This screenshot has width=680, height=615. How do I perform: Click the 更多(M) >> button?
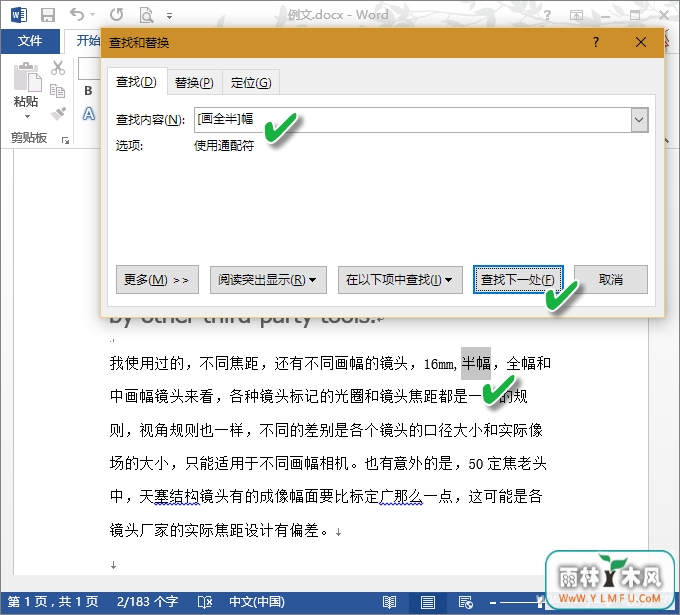(x=157, y=280)
